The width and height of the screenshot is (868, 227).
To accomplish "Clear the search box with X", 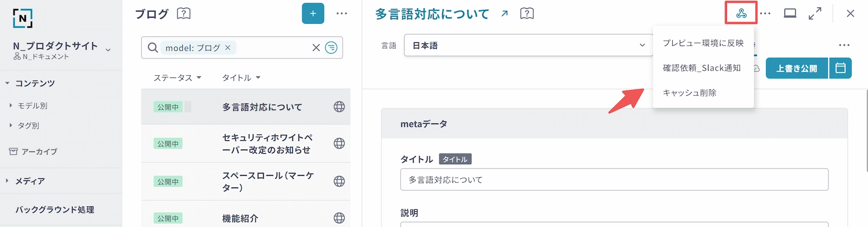I will [x=316, y=48].
